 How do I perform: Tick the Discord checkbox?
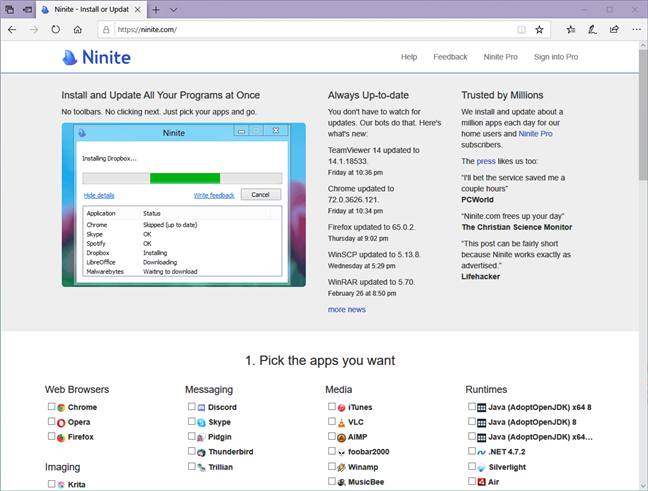191,407
